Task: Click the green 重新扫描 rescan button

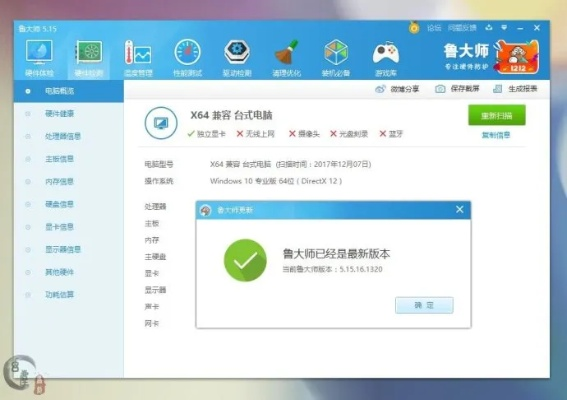Action: tap(496, 115)
